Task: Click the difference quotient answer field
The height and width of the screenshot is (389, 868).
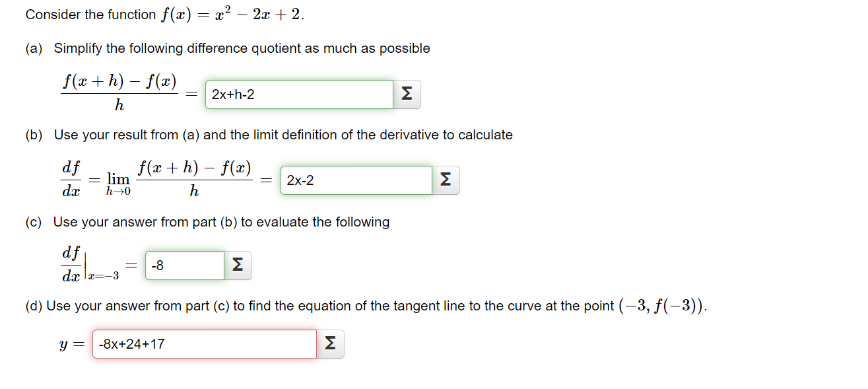Action: (299, 94)
